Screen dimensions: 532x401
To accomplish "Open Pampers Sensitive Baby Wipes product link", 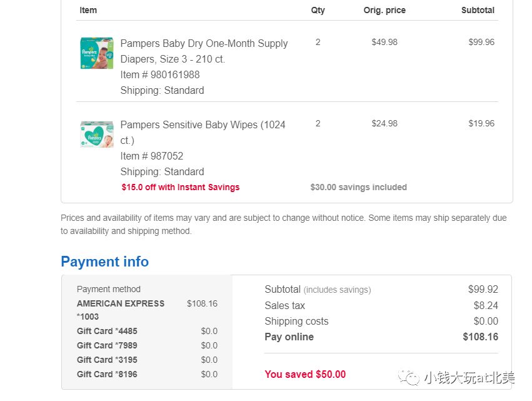I will 203,125.
